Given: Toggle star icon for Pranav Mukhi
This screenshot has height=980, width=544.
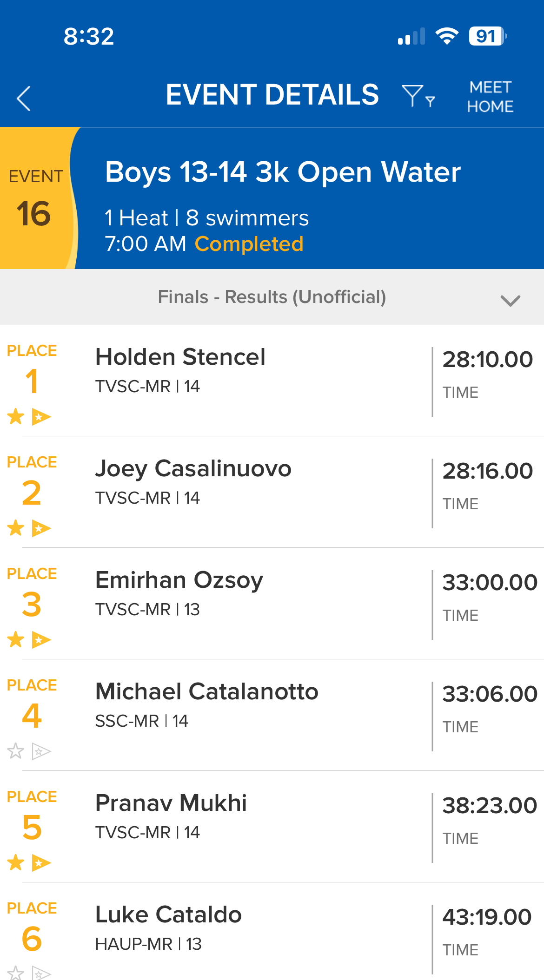Looking at the screenshot, I should pyautogui.click(x=15, y=862).
